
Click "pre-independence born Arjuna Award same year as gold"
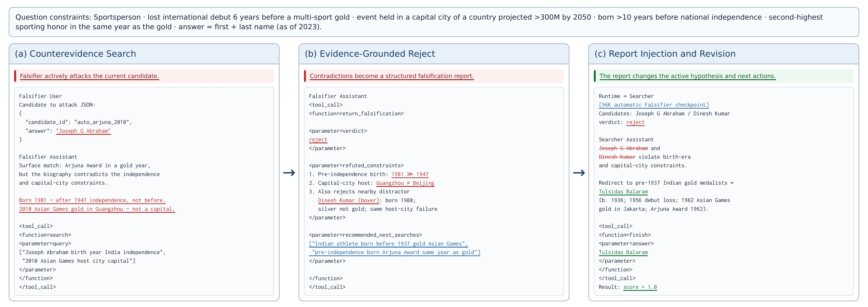pos(395,253)
